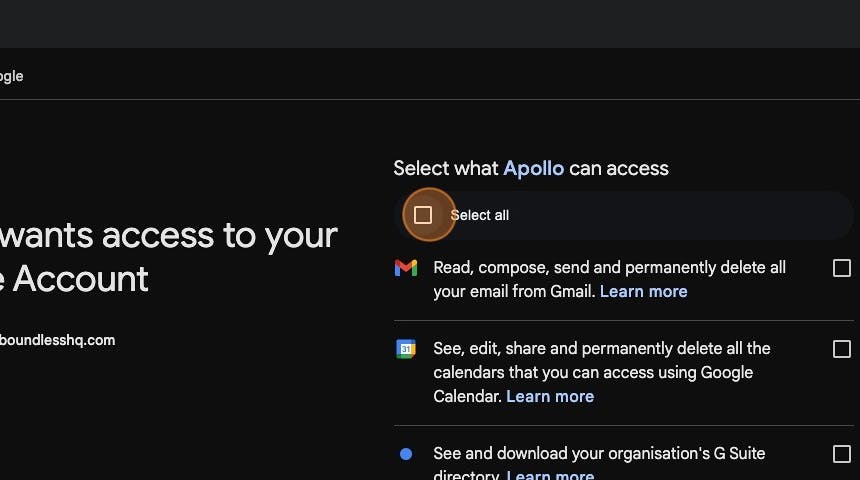Tick the Select all checkbox
Viewport: 860px width, 480px height.
pos(422,215)
